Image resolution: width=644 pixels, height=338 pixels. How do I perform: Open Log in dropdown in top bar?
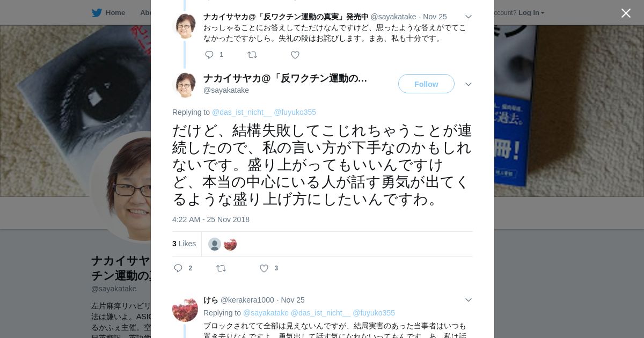tap(531, 13)
